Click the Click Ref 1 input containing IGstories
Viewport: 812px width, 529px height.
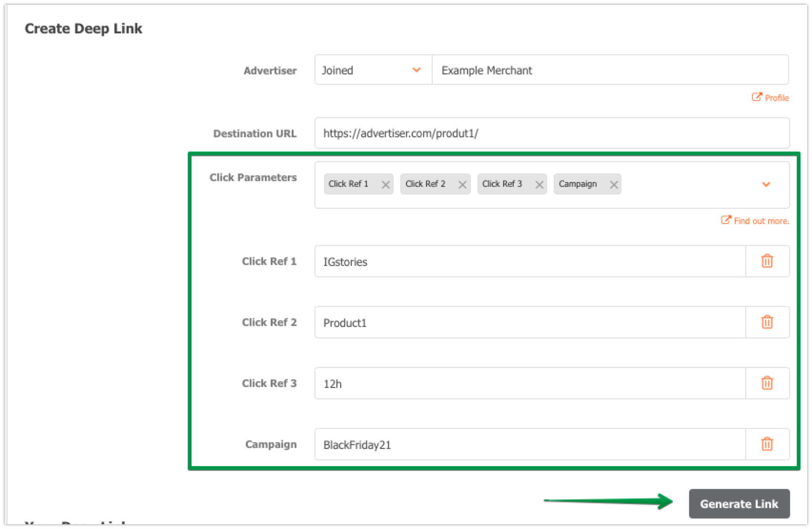(529, 262)
